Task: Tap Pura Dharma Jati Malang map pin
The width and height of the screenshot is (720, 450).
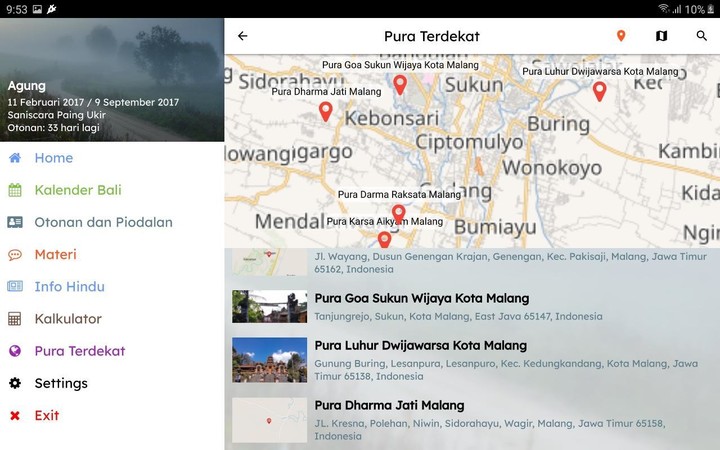Action: (325, 111)
